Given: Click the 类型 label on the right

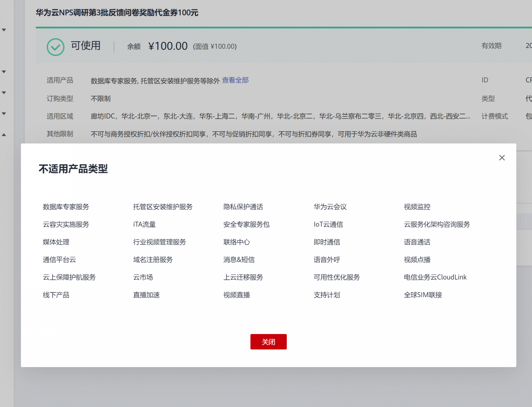Looking at the screenshot, I should click(x=488, y=99).
